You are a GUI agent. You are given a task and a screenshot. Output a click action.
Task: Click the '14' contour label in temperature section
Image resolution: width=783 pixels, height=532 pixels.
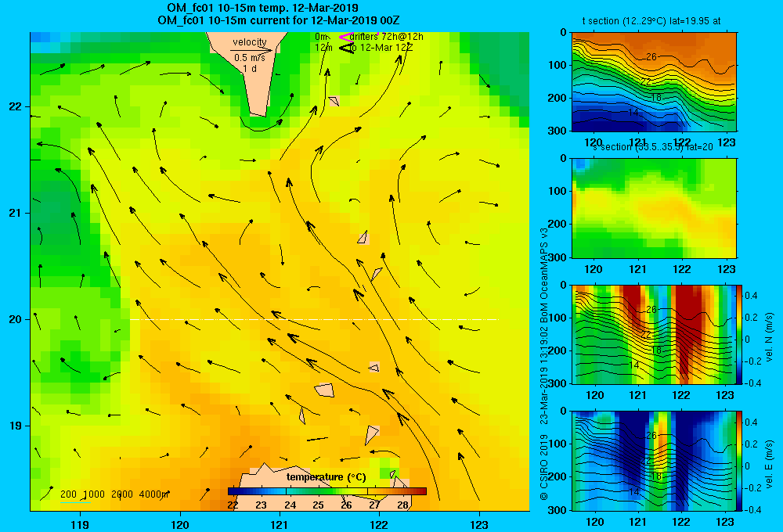pyautogui.click(x=633, y=113)
